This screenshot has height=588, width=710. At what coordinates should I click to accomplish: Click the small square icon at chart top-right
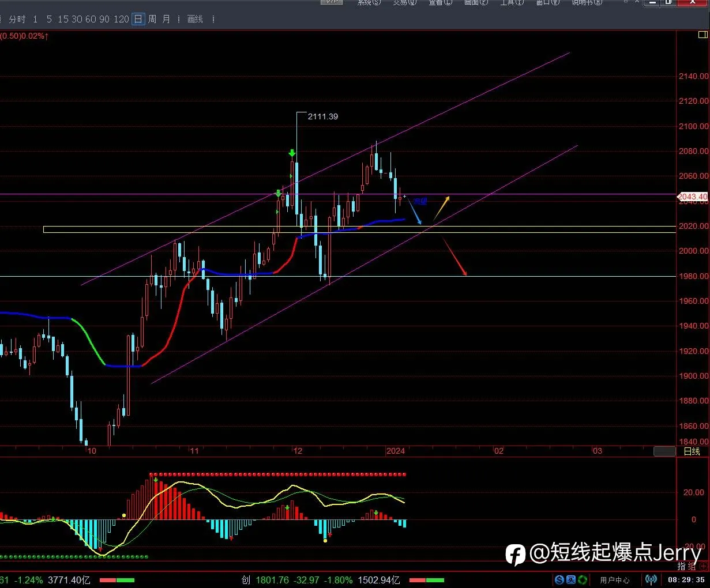[703, 35]
